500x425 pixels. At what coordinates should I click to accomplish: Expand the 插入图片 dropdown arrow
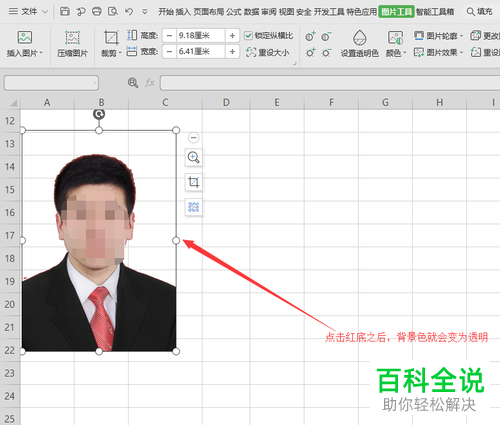(x=41, y=53)
